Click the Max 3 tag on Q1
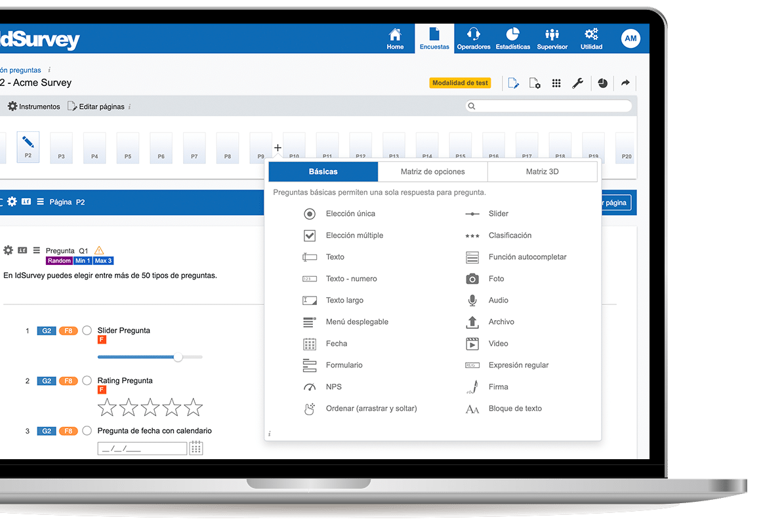Screen dimensions: 763x532 tap(103, 261)
